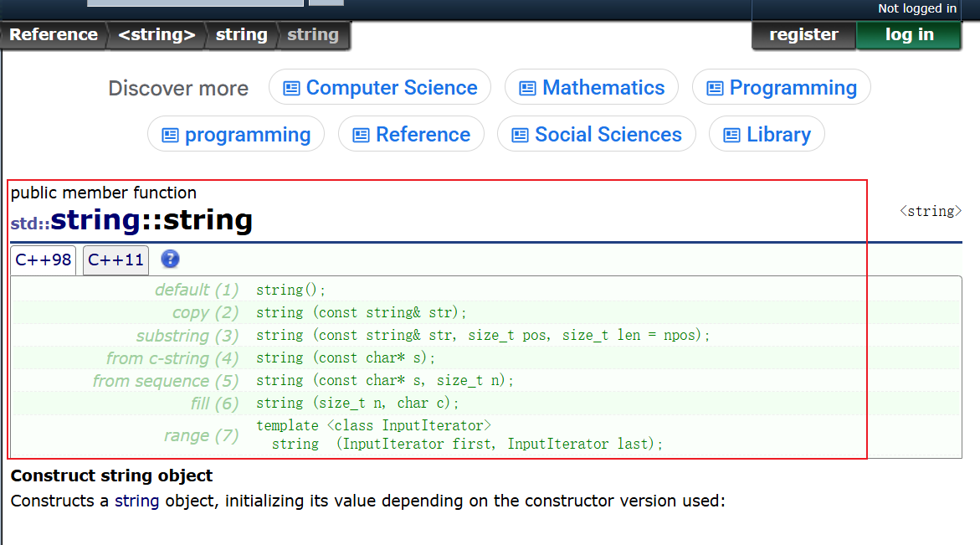Viewport: 980px width, 545px height.
Task: Click the register button
Action: (x=803, y=35)
